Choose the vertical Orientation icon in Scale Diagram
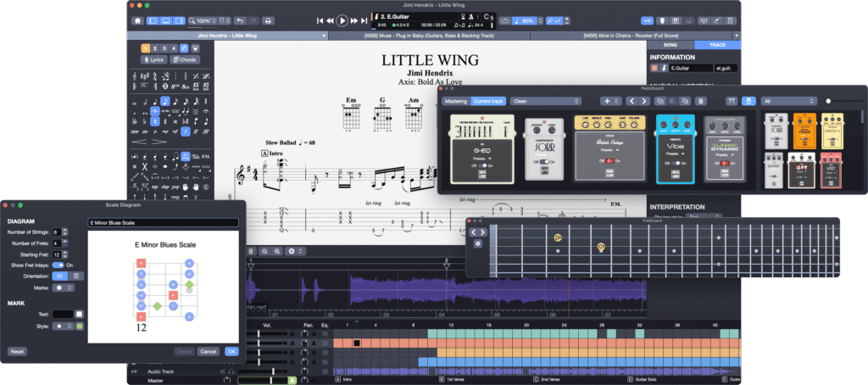 tap(76, 276)
